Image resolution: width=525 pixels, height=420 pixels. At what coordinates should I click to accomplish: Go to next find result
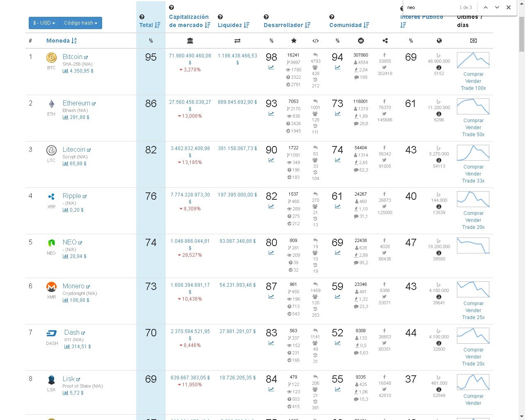pyautogui.click(x=497, y=7)
